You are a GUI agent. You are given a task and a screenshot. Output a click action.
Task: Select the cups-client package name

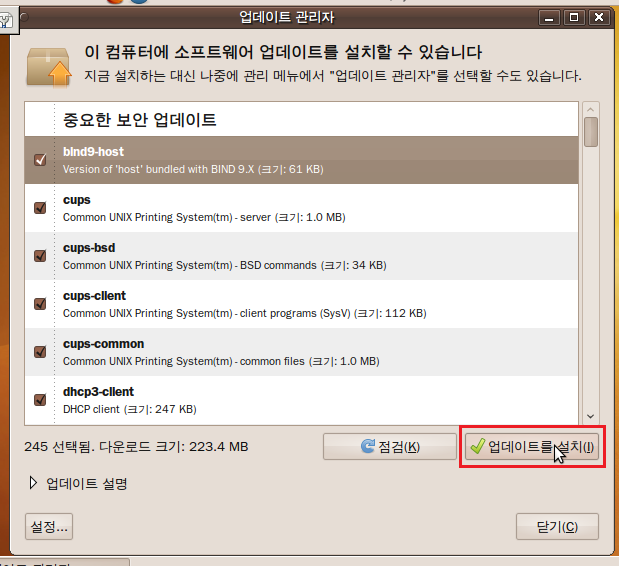click(x=94, y=296)
